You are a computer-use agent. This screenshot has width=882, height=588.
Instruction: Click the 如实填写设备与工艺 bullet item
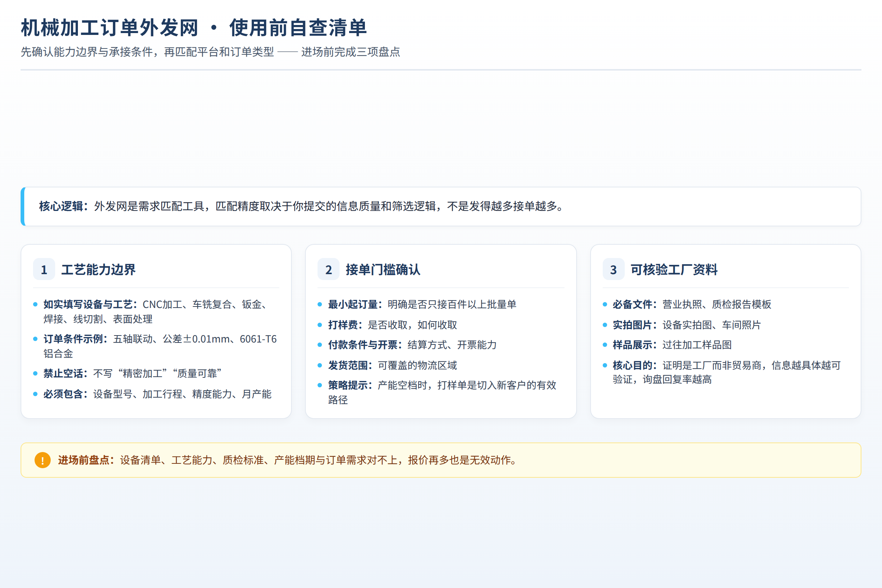[156, 311]
